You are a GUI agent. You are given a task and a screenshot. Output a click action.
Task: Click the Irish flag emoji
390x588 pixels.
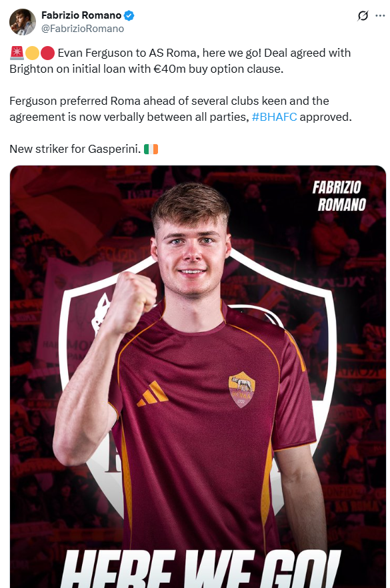tap(151, 150)
